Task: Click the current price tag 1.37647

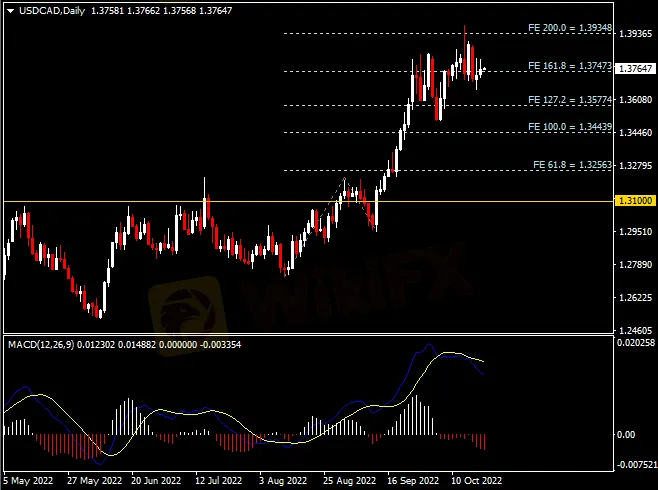Action: (633, 69)
